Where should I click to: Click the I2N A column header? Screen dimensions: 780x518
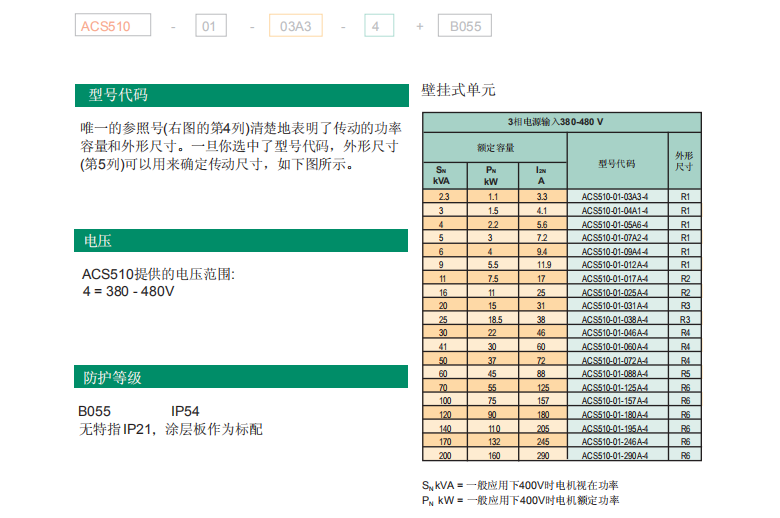542,176
